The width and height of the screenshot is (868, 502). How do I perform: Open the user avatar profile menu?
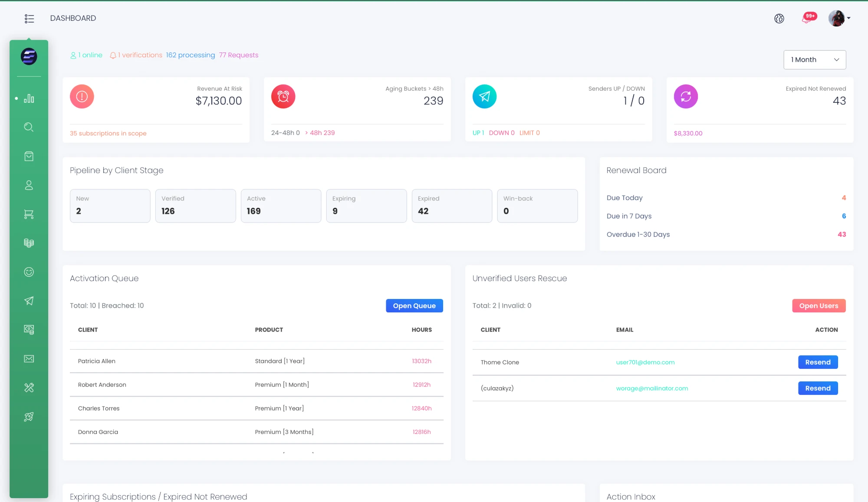tap(839, 18)
